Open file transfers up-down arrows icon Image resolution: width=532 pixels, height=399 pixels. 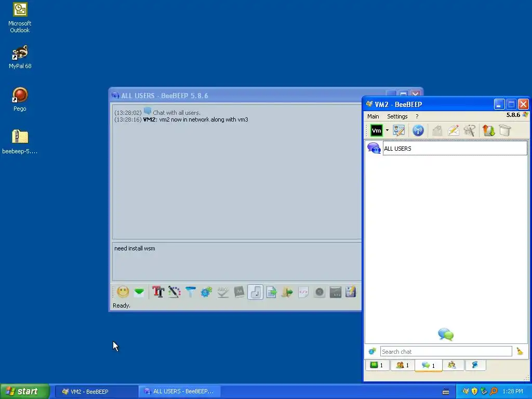click(x=488, y=130)
